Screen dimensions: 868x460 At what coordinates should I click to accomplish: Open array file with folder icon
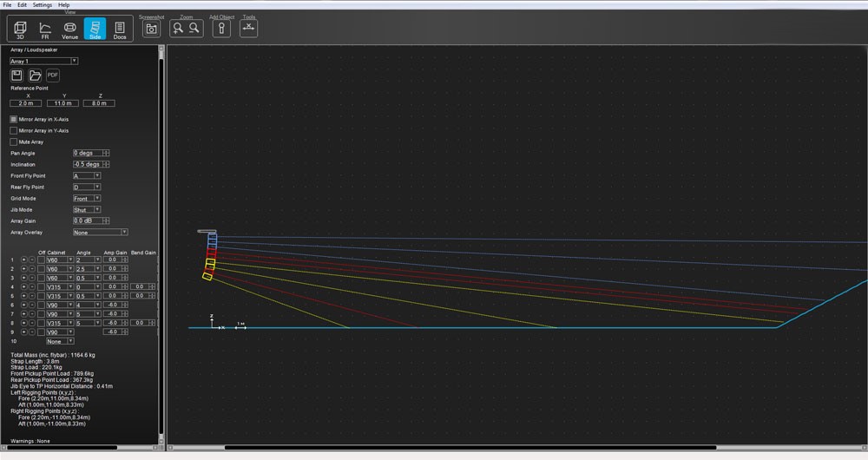[x=36, y=76]
